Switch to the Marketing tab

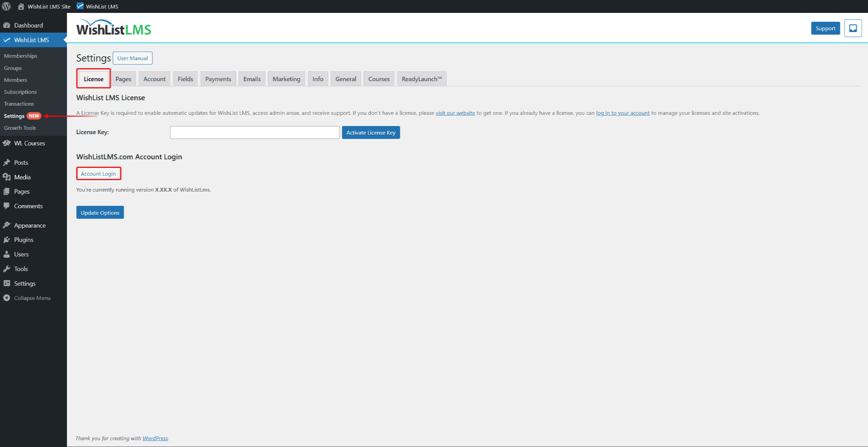(286, 78)
